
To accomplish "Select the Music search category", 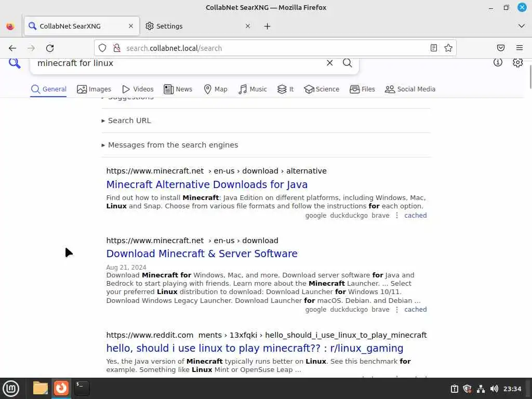I will click(x=253, y=89).
